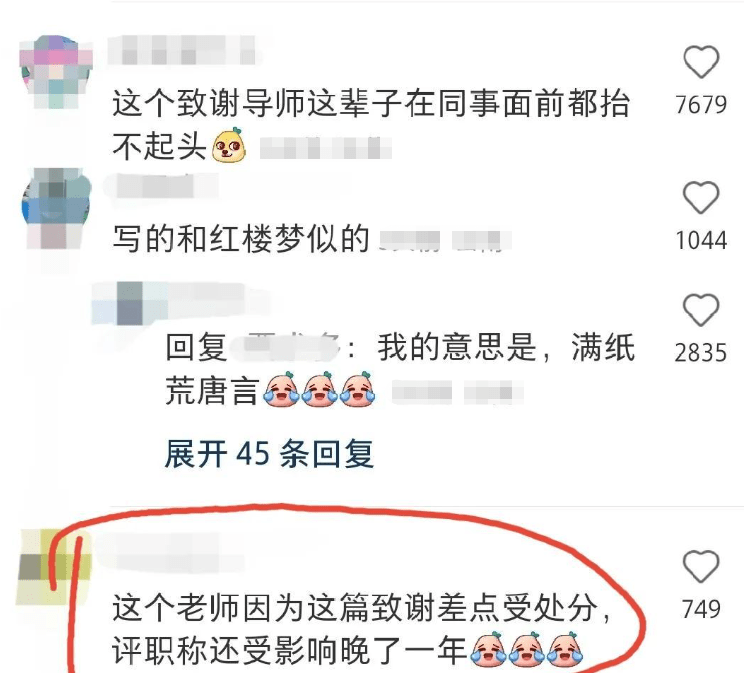This screenshot has width=744, height=673.
Task: Select the comment 写的和红楼梦似的
Action: (241, 239)
